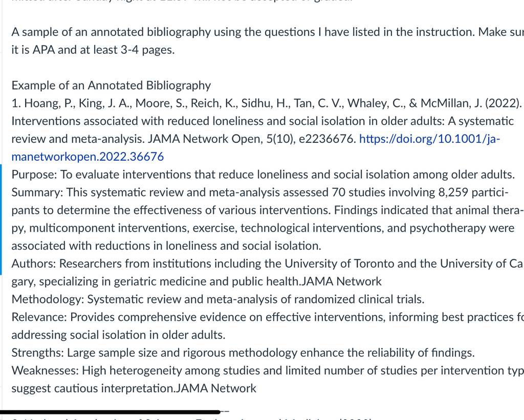This screenshot has width=524, height=420.
Task: Click the blue vertical bar on left edge
Action: click(1, 219)
